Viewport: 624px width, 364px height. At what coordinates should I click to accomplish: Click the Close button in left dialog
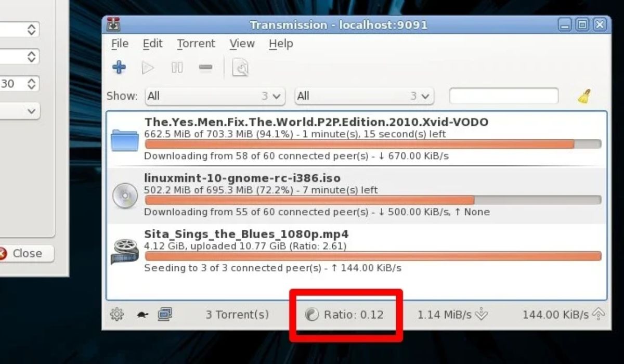click(25, 254)
